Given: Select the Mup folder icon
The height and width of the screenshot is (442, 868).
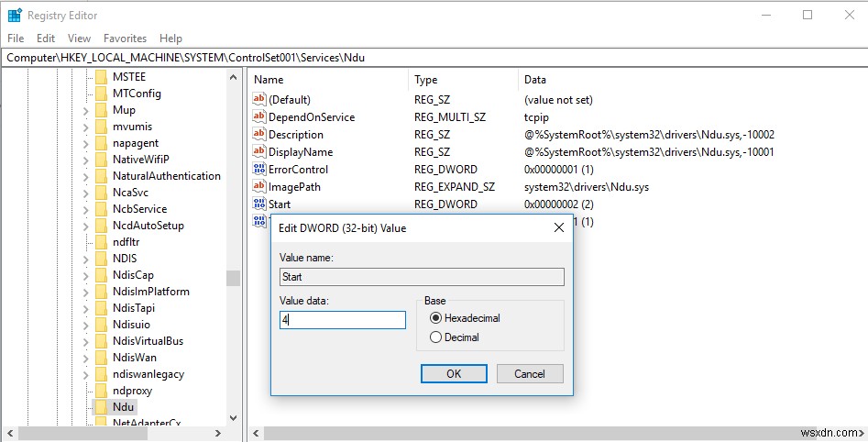Looking at the screenshot, I should click(x=101, y=110).
